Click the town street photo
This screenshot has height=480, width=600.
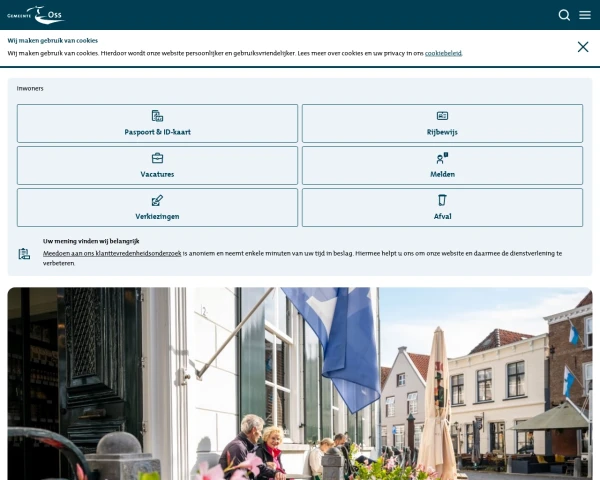tap(300, 384)
